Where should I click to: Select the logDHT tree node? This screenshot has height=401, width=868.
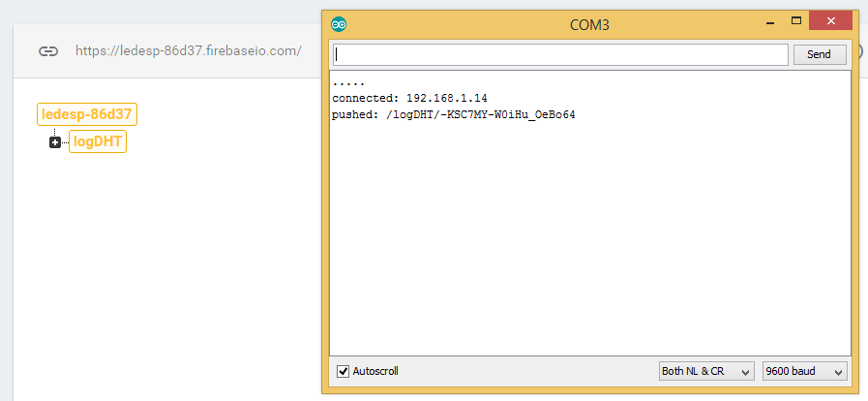[x=98, y=141]
